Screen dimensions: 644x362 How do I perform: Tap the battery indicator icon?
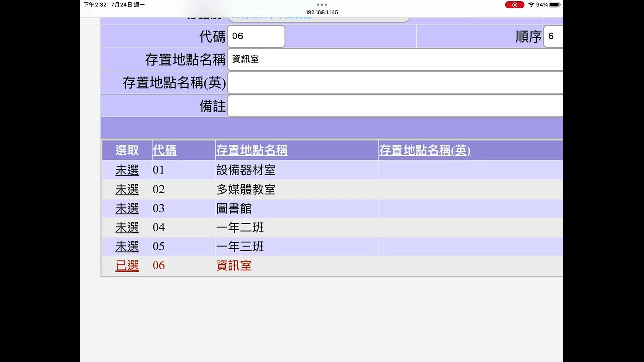(555, 5)
